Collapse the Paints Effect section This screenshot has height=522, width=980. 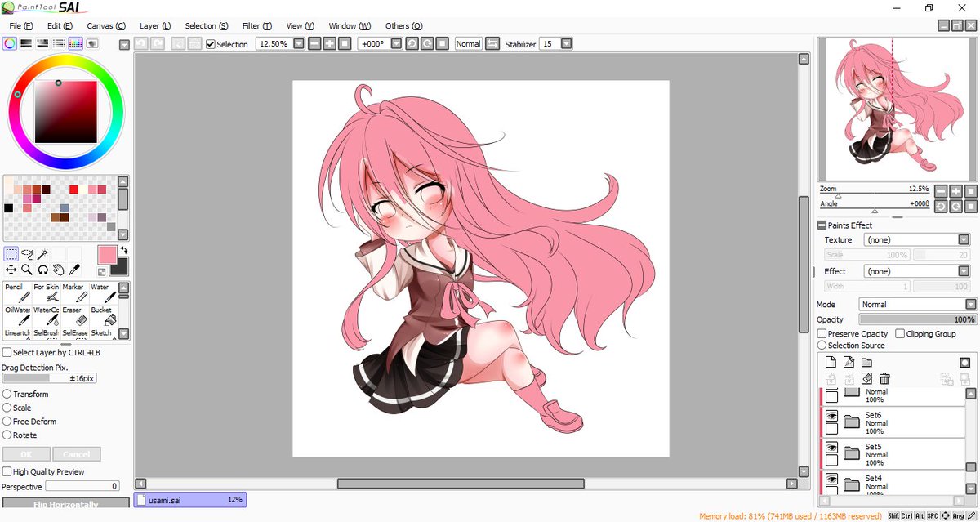(822, 225)
